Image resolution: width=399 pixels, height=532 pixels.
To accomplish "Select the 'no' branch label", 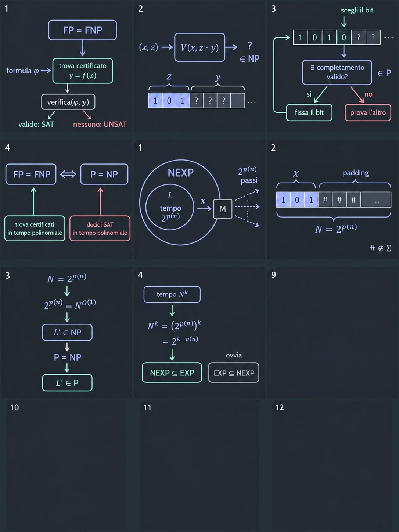I will (x=368, y=94).
